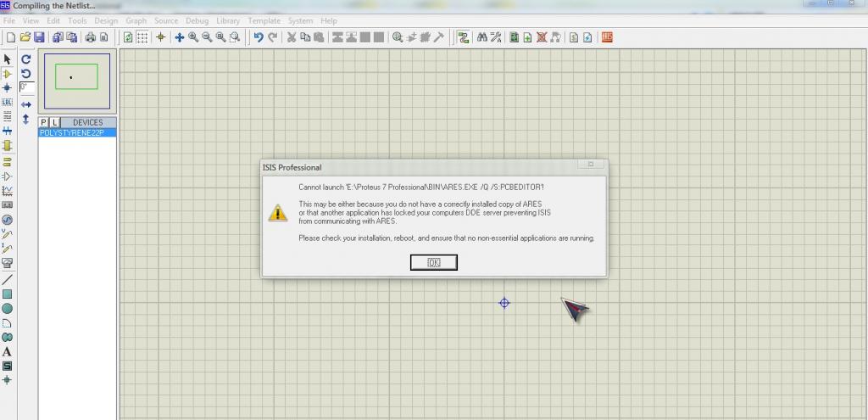Open the View menu
The height and width of the screenshot is (420, 868).
coord(31,20)
